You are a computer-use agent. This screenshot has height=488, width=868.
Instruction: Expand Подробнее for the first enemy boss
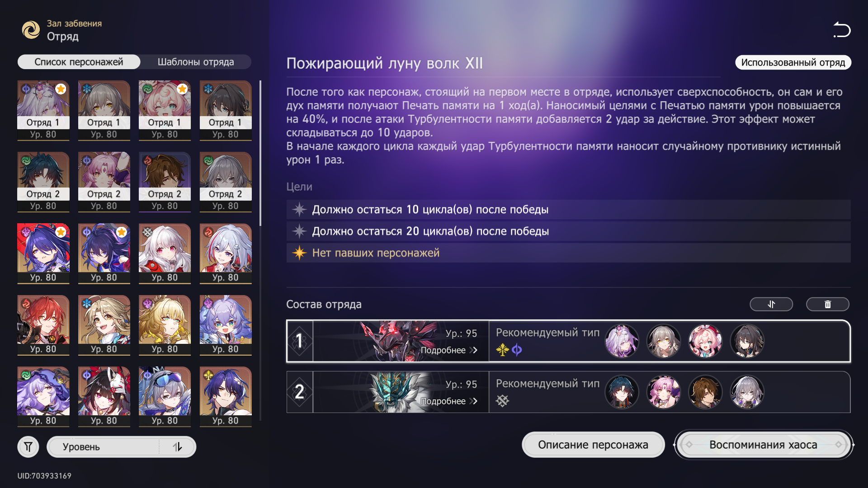pyautogui.click(x=449, y=350)
